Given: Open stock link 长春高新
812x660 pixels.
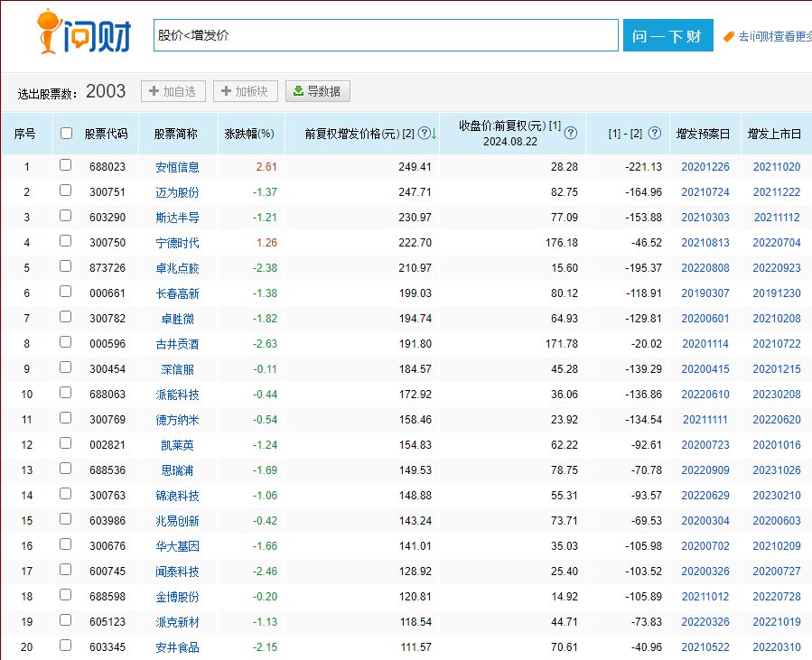Looking at the screenshot, I should tap(177, 293).
